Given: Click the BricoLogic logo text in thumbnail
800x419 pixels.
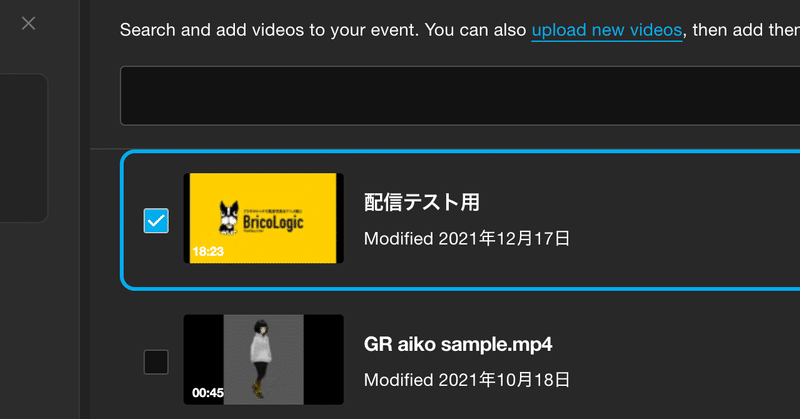Looking at the screenshot, I should tap(273, 223).
